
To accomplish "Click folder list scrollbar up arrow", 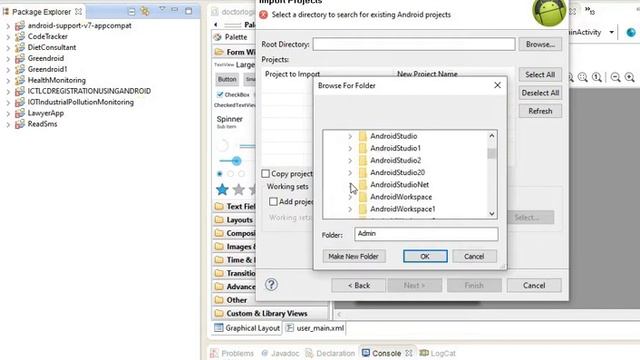I will tap(491, 136).
